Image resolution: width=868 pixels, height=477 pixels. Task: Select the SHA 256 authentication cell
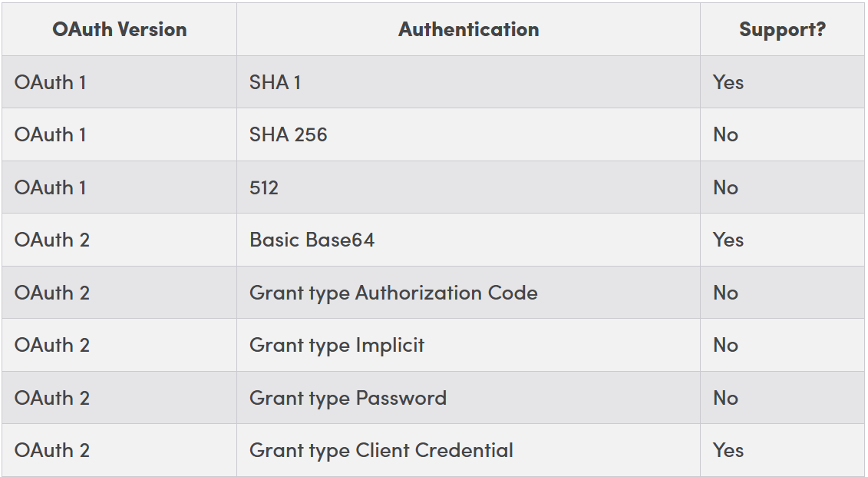(x=288, y=134)
